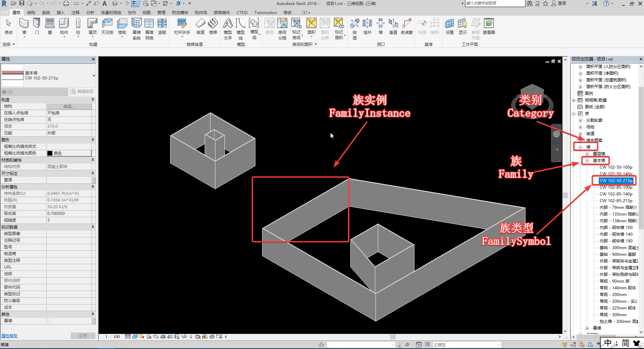Toggle unlocked 3D view icon
The width and height of the screenshot is (644, 349).
(177, 337)
